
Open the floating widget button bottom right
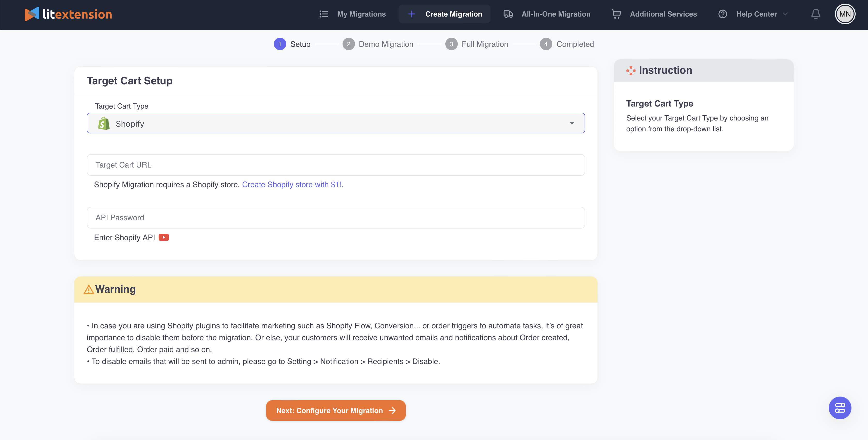[840, 408]
